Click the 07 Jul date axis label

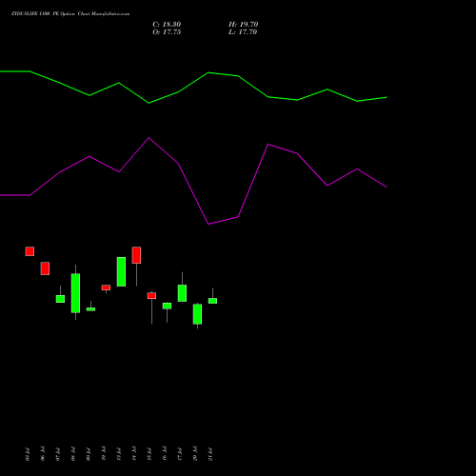(x=58, y=454)
